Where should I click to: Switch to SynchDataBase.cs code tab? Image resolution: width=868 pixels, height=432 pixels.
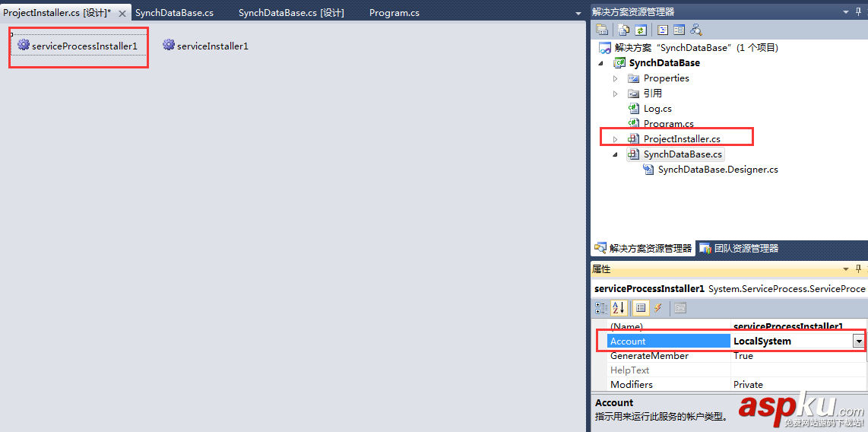coord(174,13)
